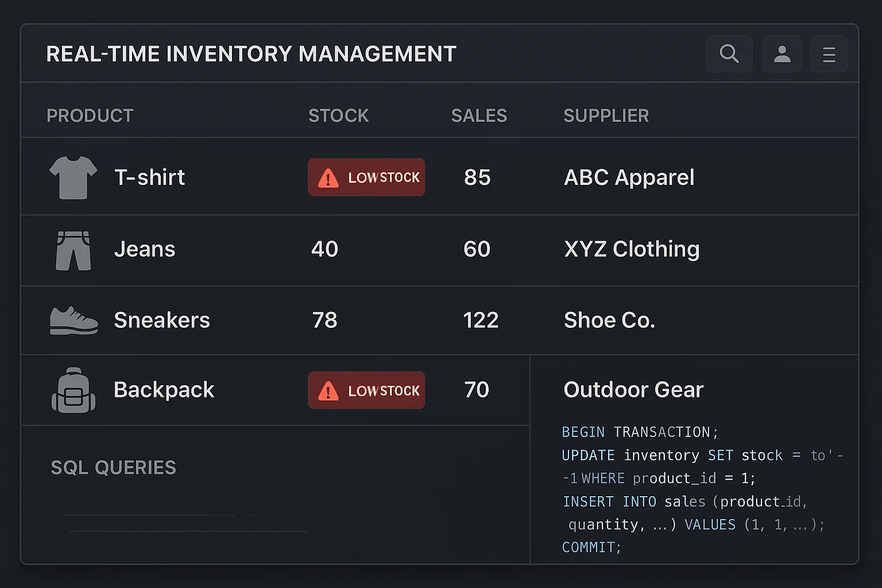The width and height of the screenshot is (882, 588).
Task: Select the Sneakers product name
Action: [162, 320]
